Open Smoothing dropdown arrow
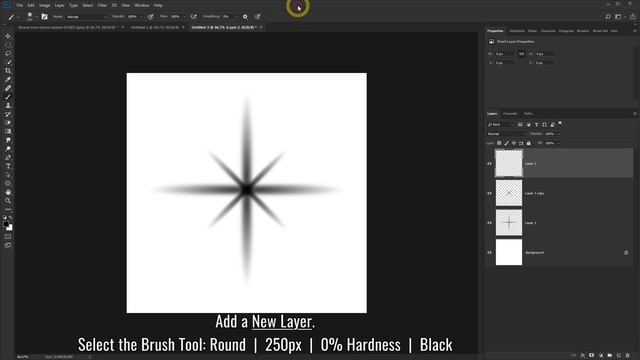640x360 pixels. tap(236, 17)
